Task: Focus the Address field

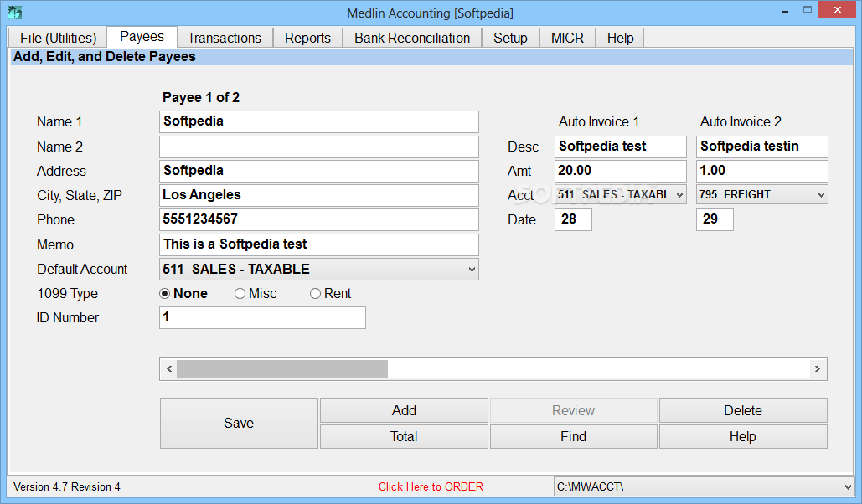Action: point(319,171)
